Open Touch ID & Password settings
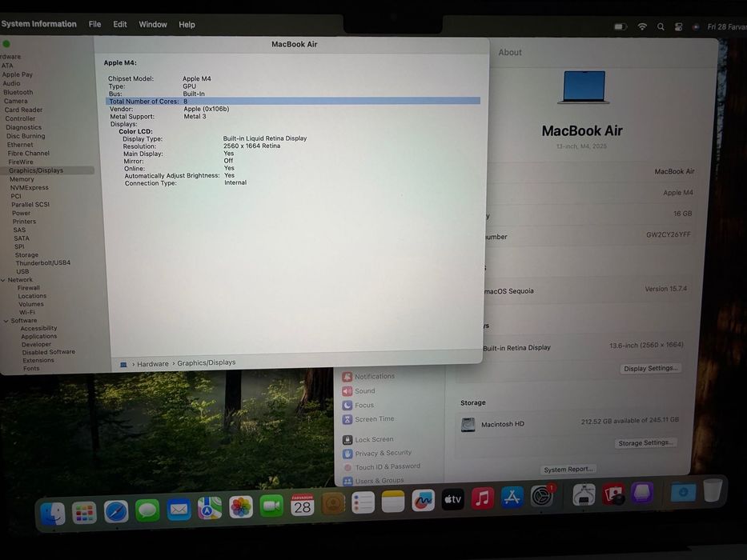 (382, 467)
